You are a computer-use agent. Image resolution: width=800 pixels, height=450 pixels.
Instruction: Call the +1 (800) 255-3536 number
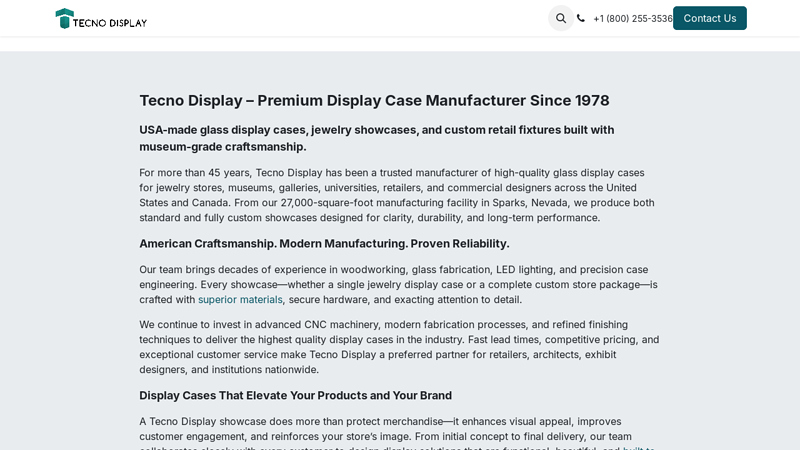coord(633,18)
